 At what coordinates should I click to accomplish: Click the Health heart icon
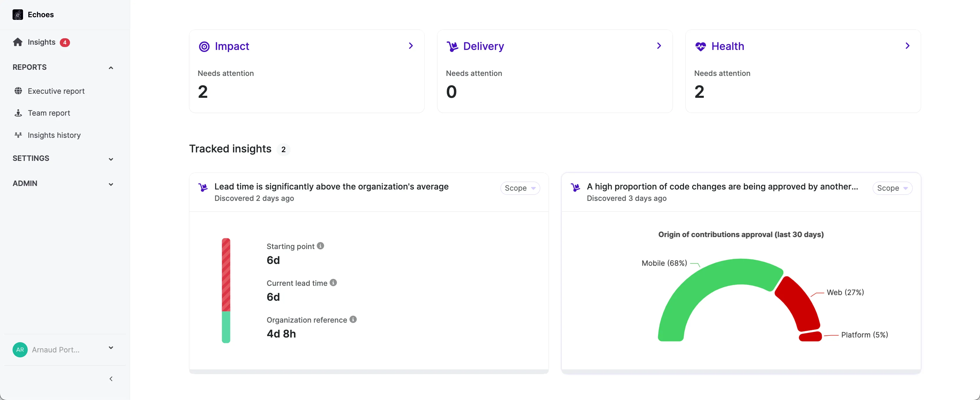[700, 46]
